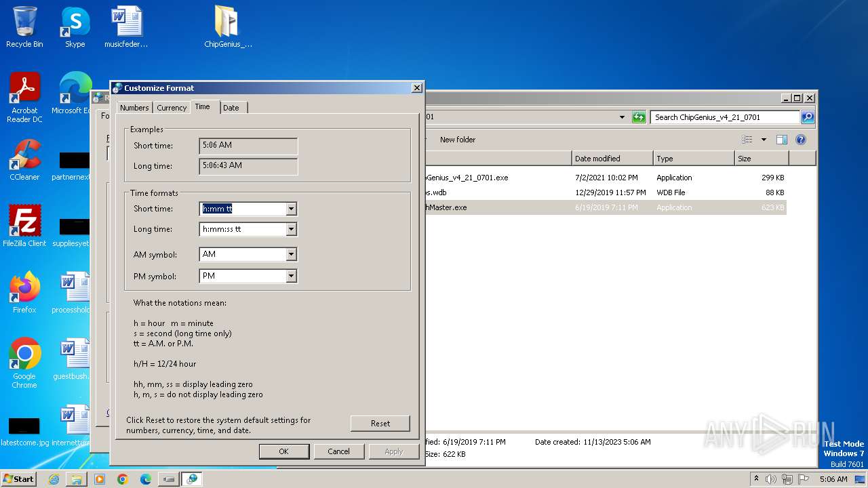
Task: Launch the Google Chrome desktop shortcut
Action: pos(24,363)
